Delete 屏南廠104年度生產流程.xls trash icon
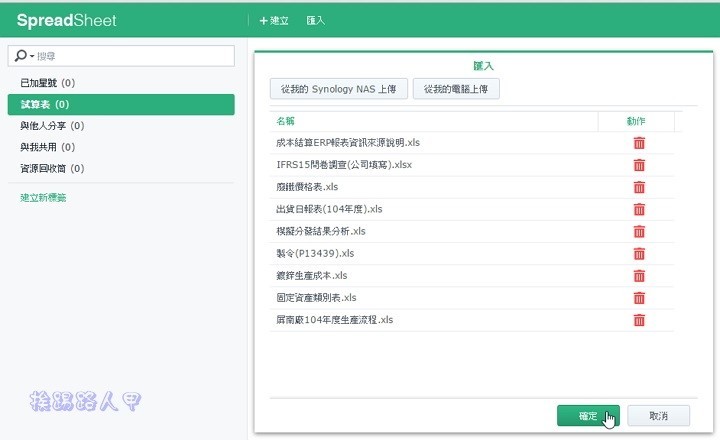This screenshot has width=720, height=440. 639,320
